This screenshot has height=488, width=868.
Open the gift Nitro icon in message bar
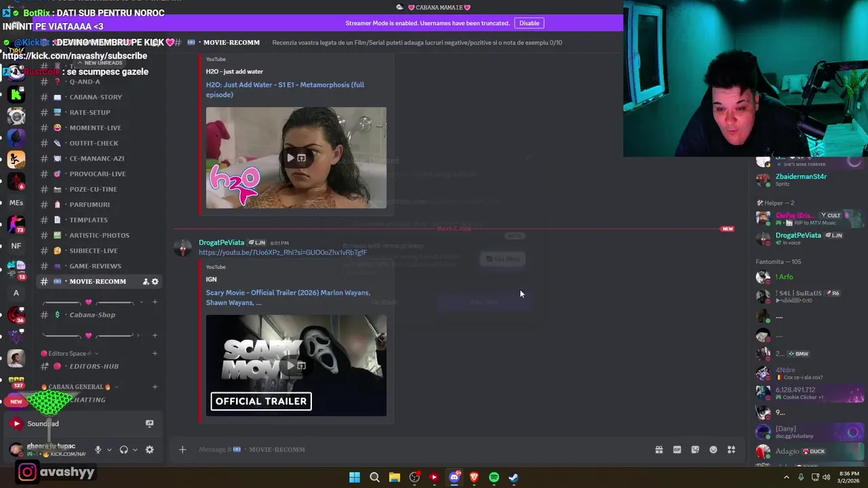pyautogui.click(x=658, y=449)
